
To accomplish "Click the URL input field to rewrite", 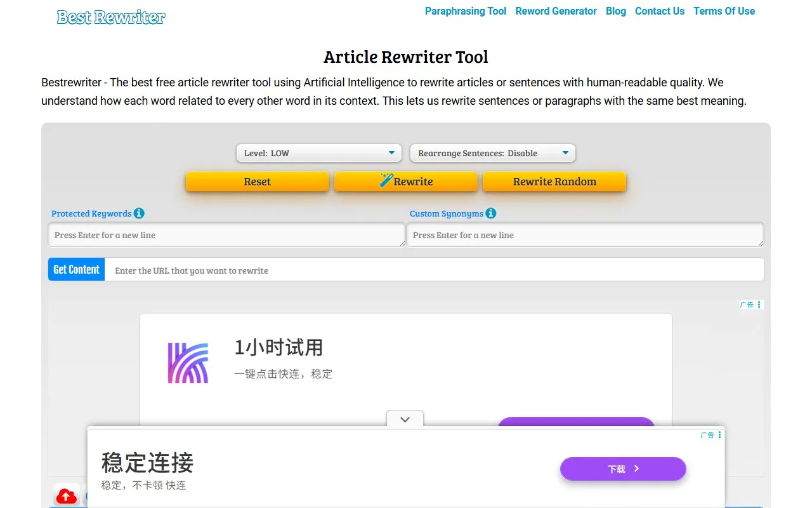I will (x=381, y=270).
